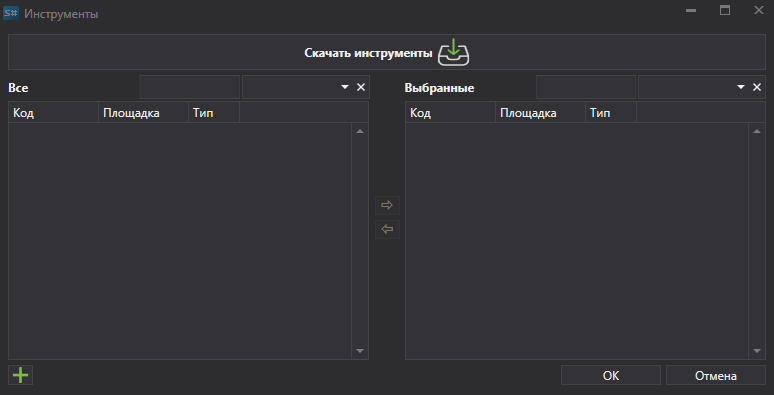Maximize the Инструменты window
774x395 pixels.
[725, 10]
